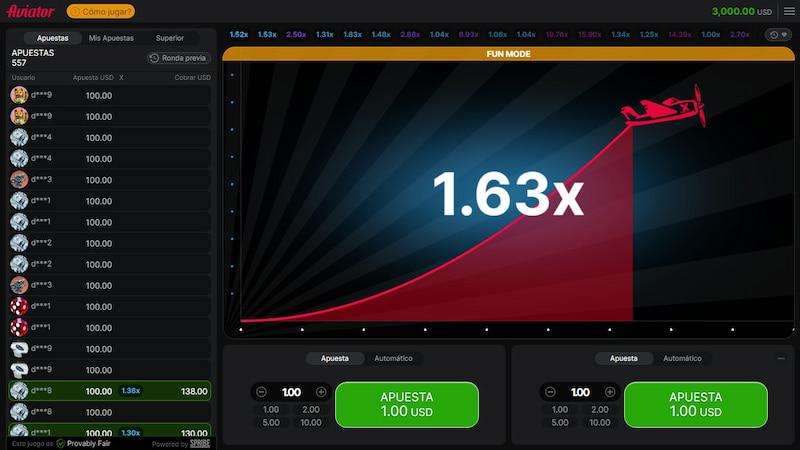Open the Superior tab

click(x=170, y=38)
